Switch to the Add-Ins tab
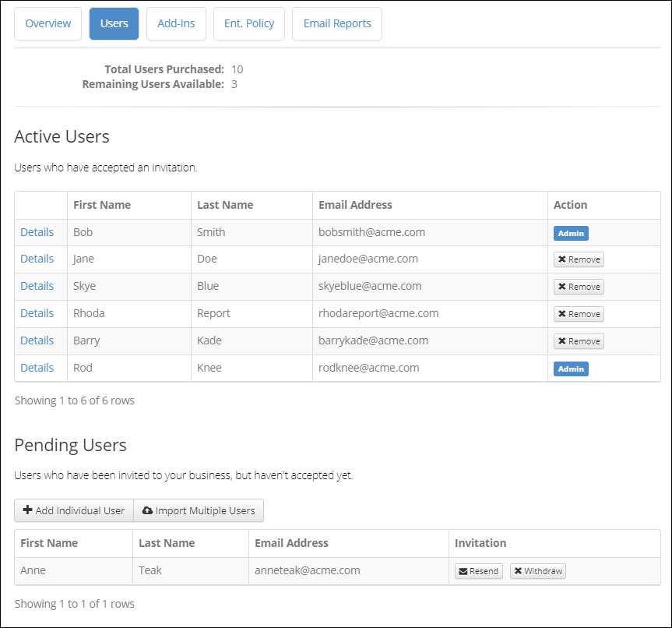The width and height of the screenshot is (672, 628). [176, 23]
